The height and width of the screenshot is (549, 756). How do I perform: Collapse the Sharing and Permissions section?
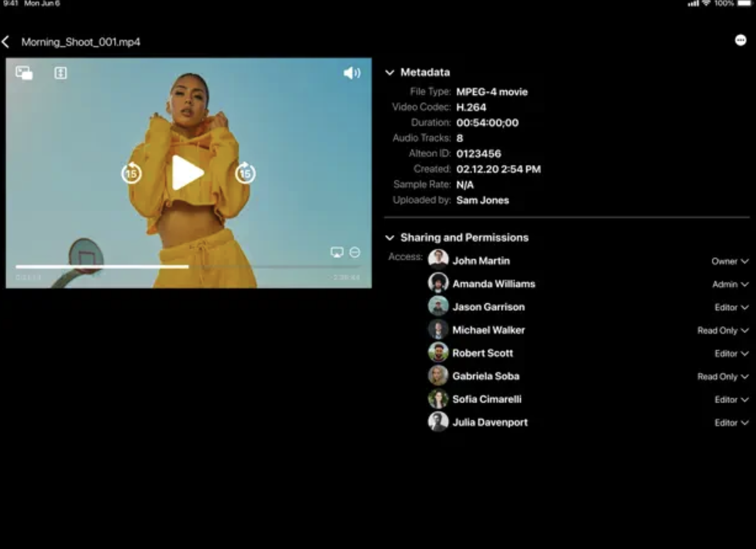[x=390, y=238]
